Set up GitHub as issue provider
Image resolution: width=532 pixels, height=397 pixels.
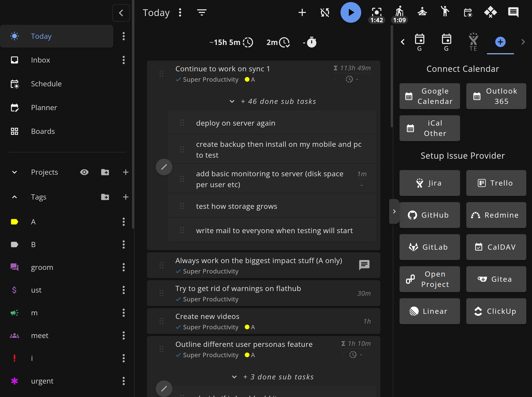click(x=430, y=215)
